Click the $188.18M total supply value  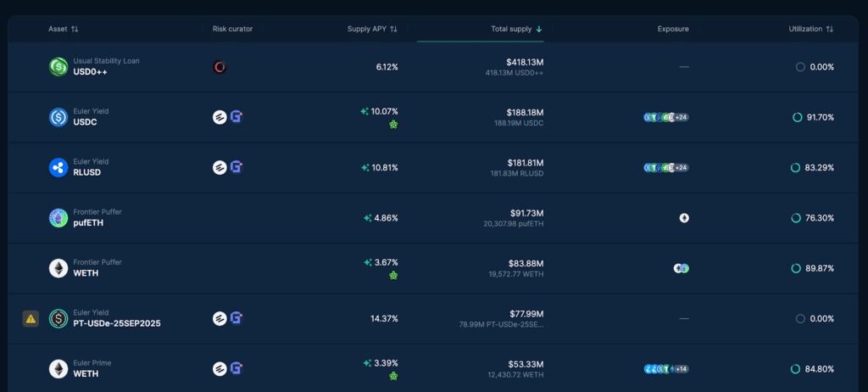tap(526, 113)
